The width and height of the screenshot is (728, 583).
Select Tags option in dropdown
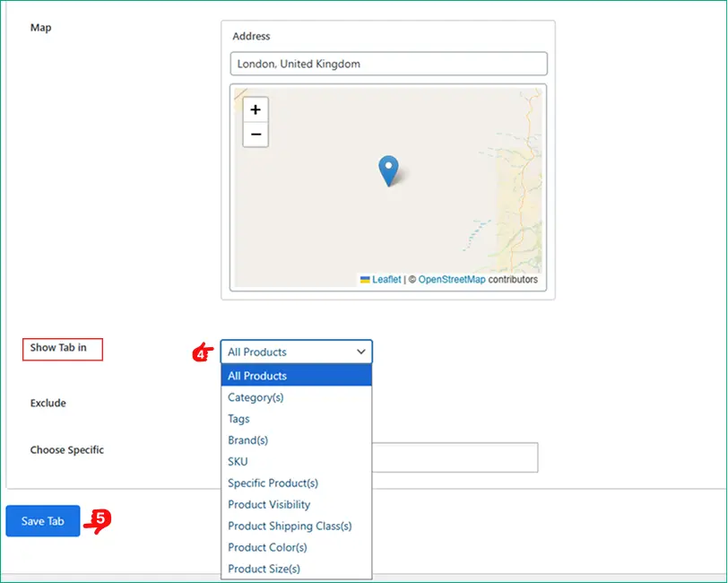pyautogui.click(x=296, y=419)
